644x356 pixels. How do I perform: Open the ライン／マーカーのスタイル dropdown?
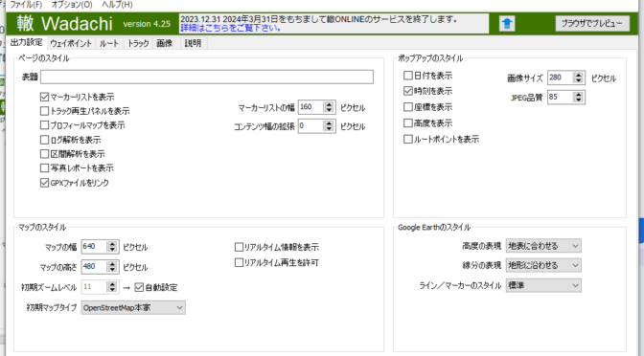tap(543, 285)
